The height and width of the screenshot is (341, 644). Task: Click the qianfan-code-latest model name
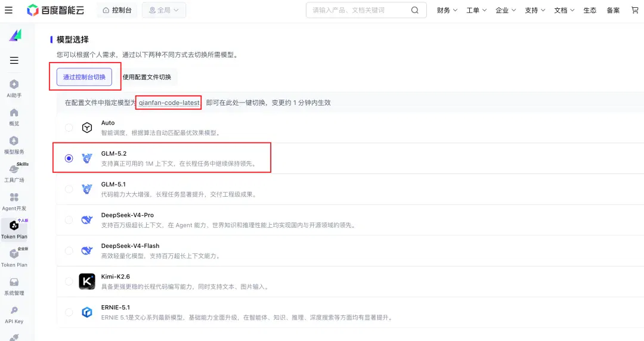169,103
